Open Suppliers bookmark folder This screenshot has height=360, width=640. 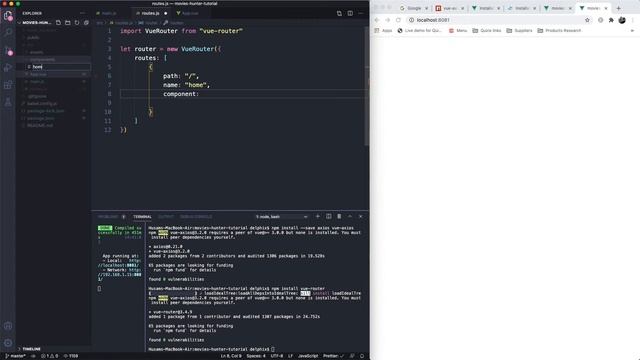[x=519, y=31]
